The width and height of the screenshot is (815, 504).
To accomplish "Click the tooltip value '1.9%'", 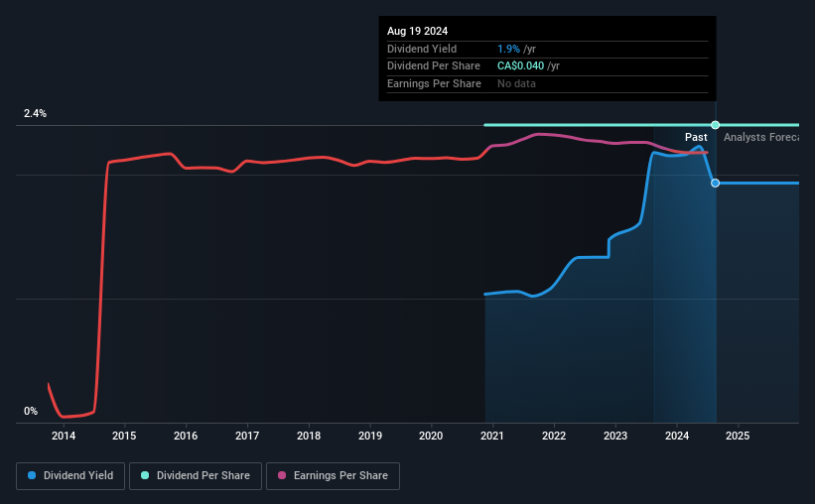I will tap(508, 49).
